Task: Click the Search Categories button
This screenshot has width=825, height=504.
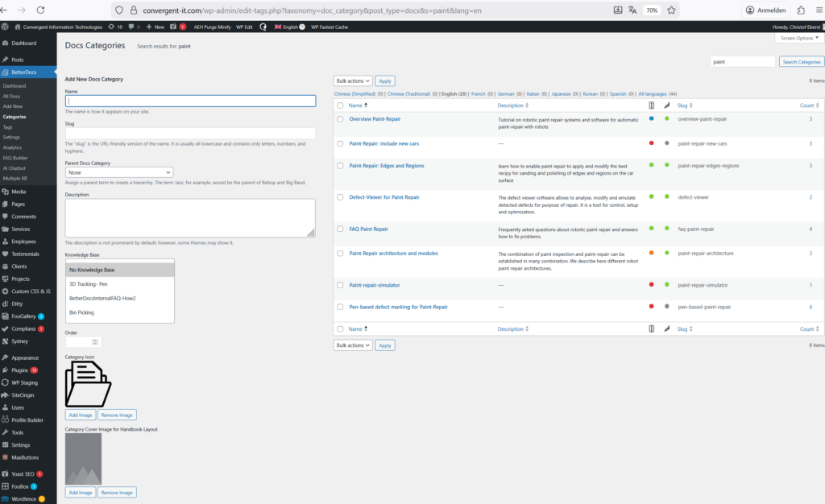Action: (802, 61)
